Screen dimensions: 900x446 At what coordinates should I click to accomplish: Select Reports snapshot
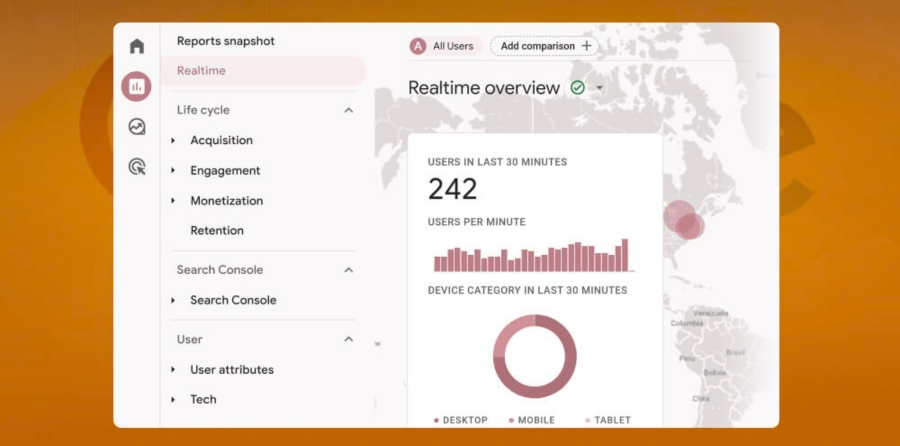pos(226,41)
